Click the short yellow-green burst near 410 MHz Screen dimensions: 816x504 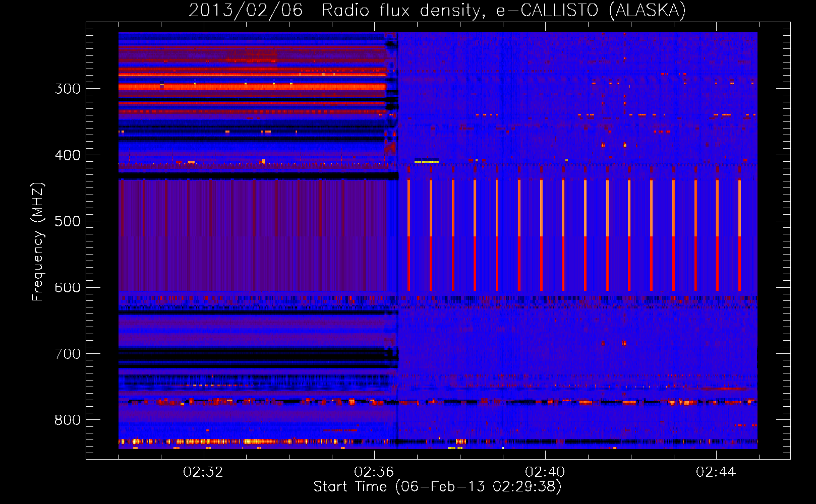(427, 162)
